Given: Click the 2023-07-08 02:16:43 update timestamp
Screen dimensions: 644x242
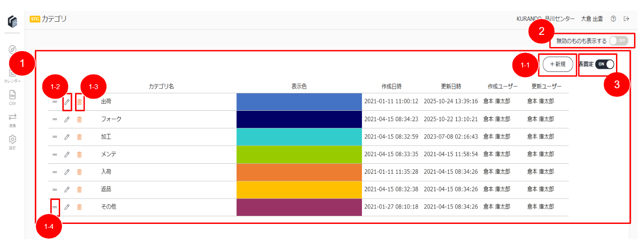Looking at the screenshot, I should [451, 137].
